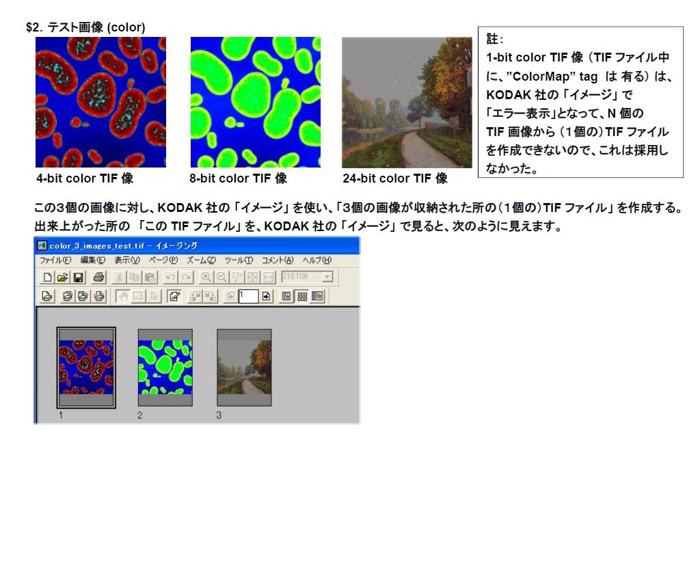Click the rescan page icon
This screenshot has height=588, width=700.
pyautogui.click(x=99, y=296)
